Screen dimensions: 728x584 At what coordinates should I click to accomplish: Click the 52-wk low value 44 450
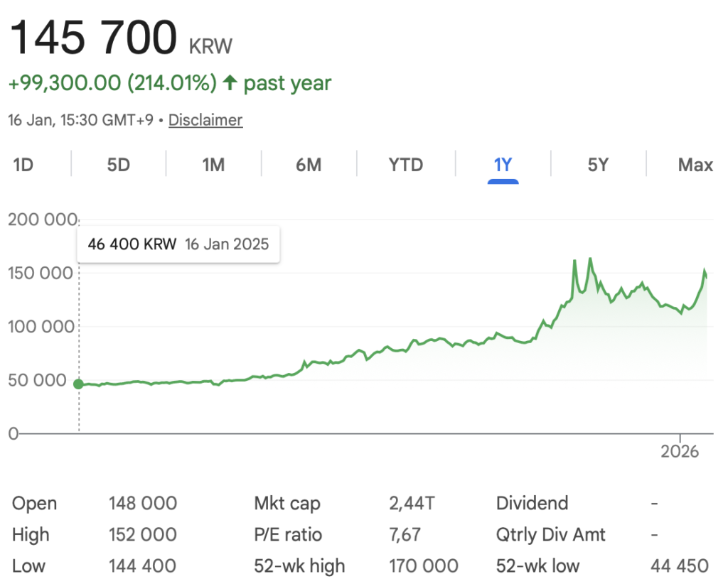point(680,566)
